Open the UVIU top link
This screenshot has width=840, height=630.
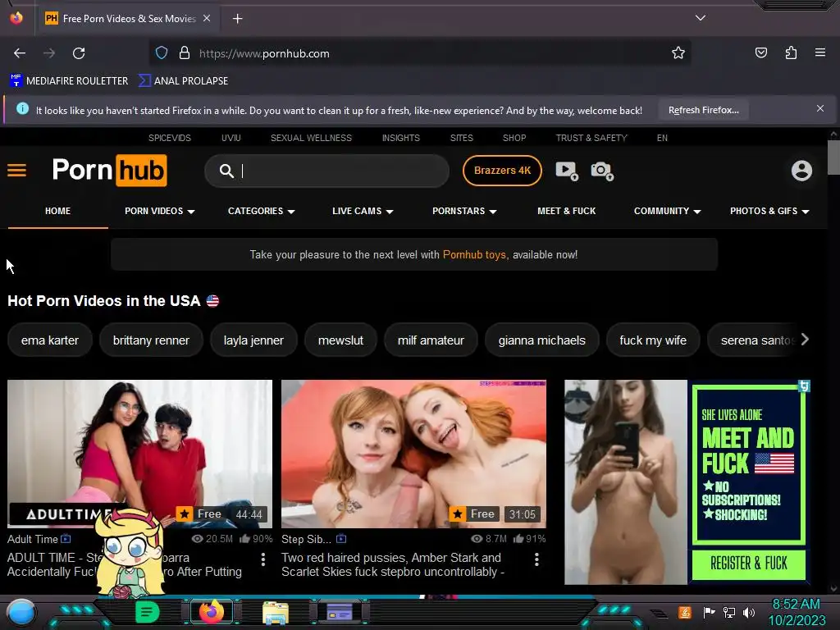231,138
